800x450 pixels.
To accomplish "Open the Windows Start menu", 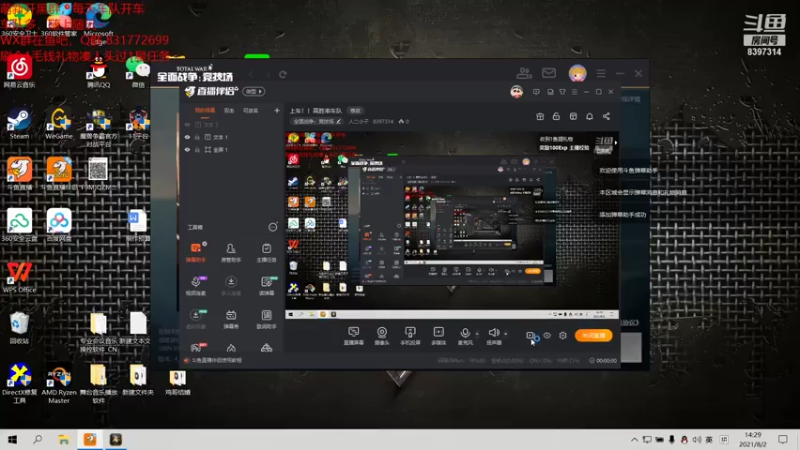I will (x=12, y=439).
